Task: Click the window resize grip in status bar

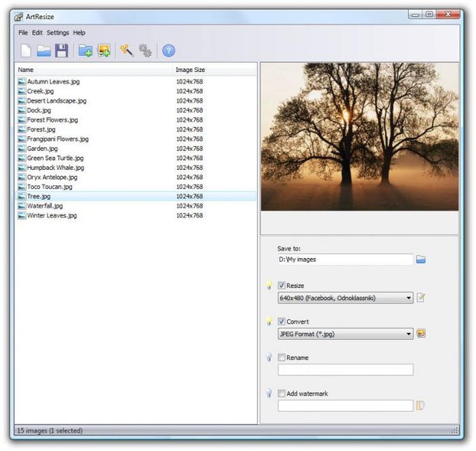Action: pos(455,431)
